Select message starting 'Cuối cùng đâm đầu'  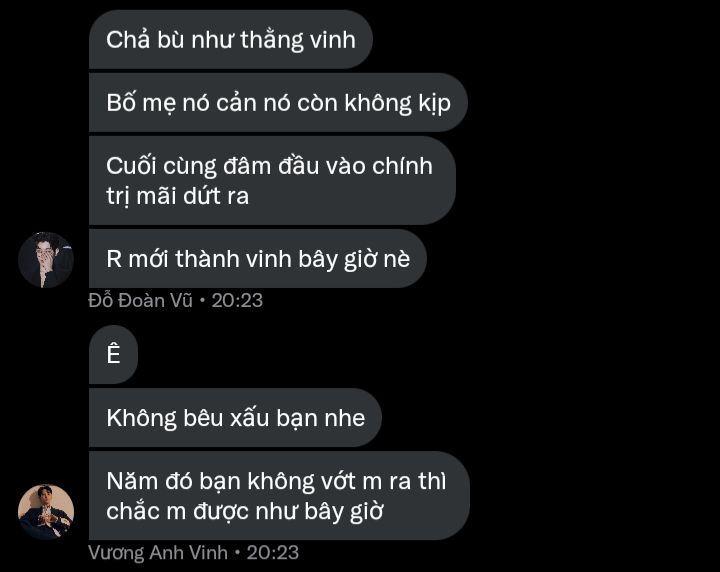272,180
